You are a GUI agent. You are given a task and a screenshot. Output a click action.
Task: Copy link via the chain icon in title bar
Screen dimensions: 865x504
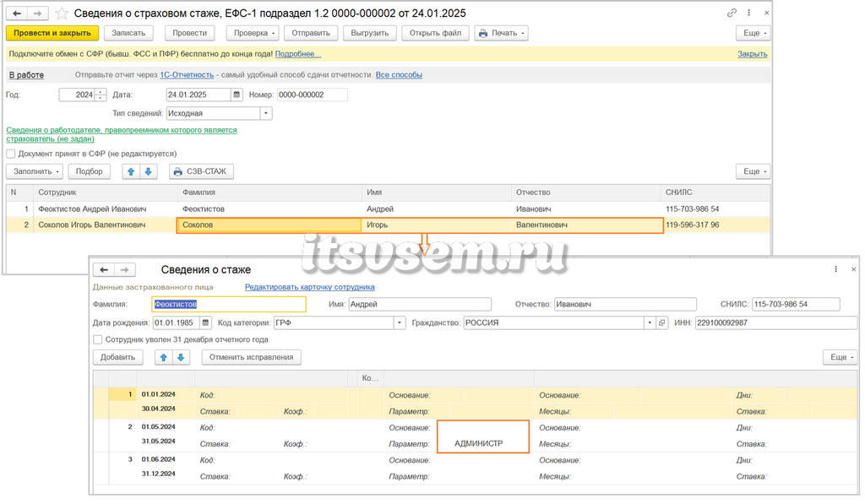[732, 13]
